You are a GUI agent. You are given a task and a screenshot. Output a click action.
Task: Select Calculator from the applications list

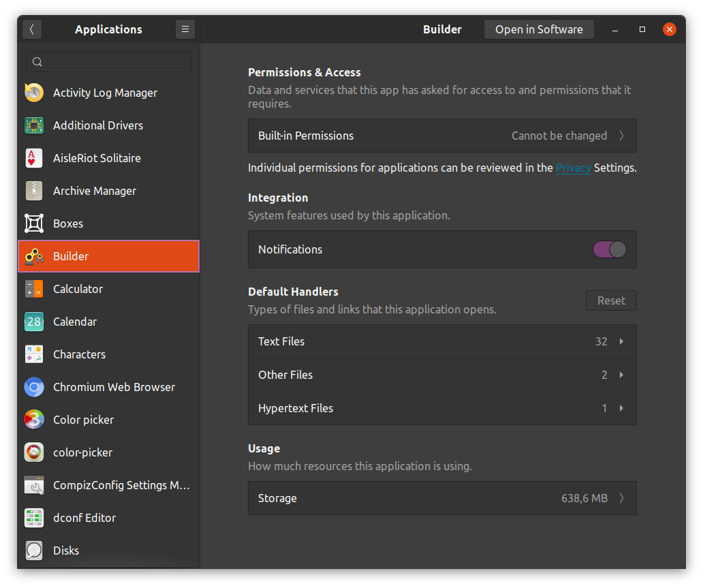pyautogui.click(x=108, y=290)
